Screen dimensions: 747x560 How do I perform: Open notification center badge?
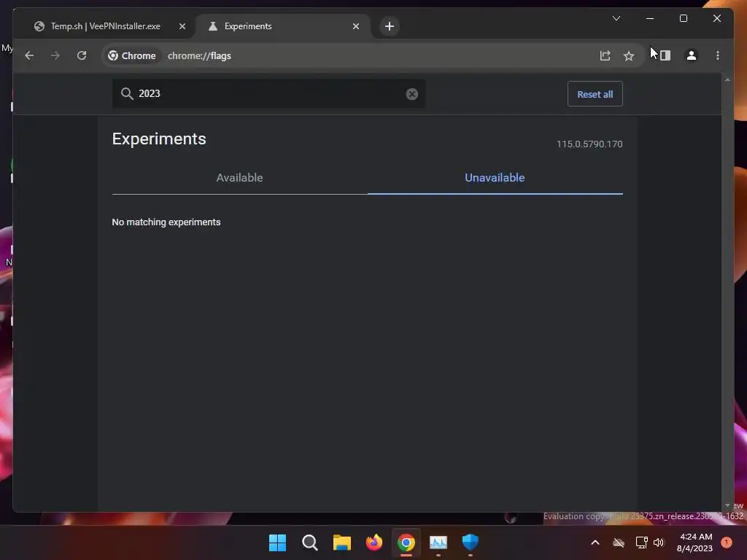pyautogui.click(x=727, y=542)
